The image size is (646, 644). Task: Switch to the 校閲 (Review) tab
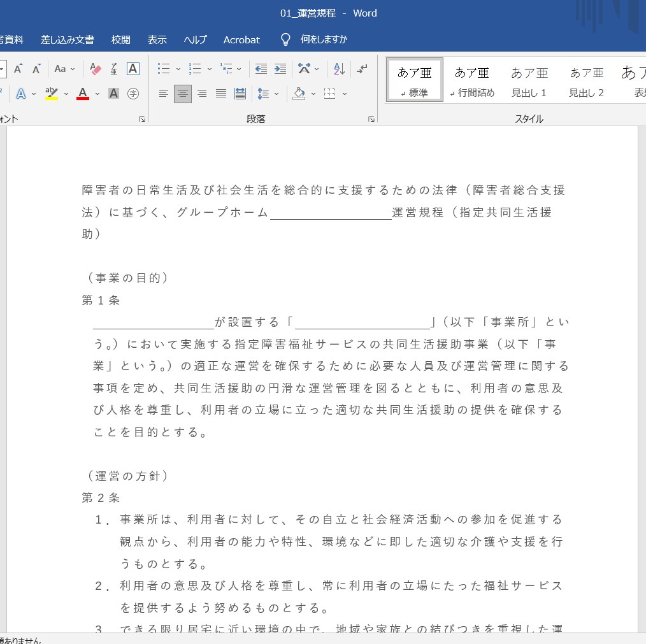tap(120, 39)
